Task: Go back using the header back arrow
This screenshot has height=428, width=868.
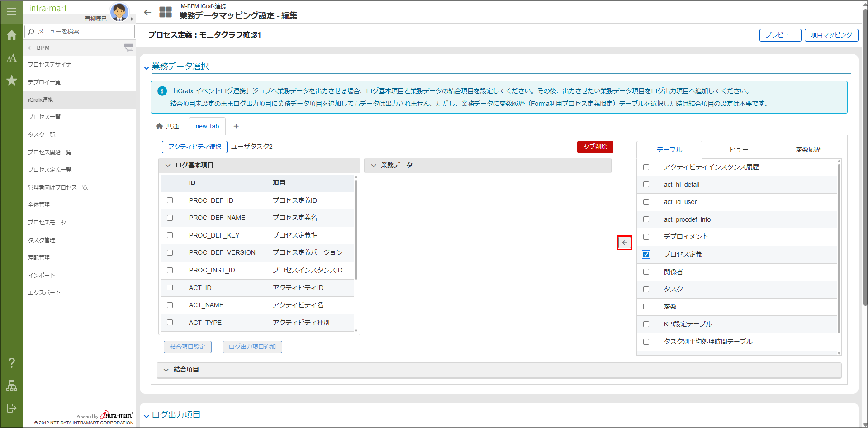Action: point(147,12)
